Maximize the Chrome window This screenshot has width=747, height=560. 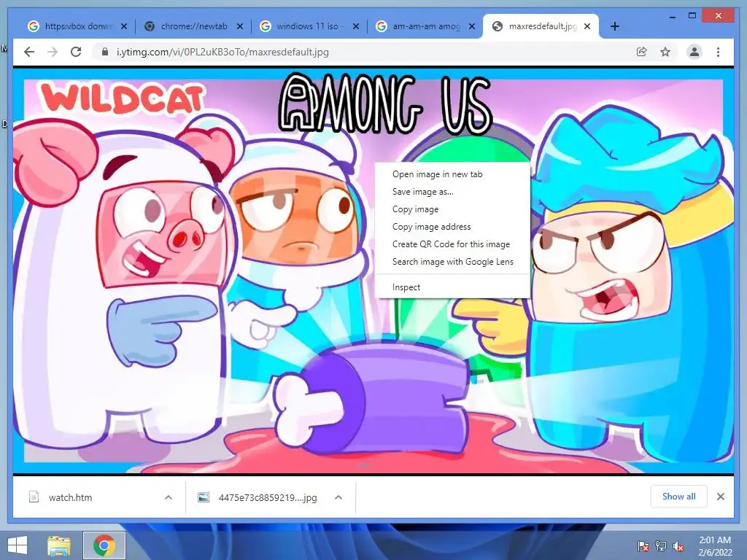coord(692,16)
